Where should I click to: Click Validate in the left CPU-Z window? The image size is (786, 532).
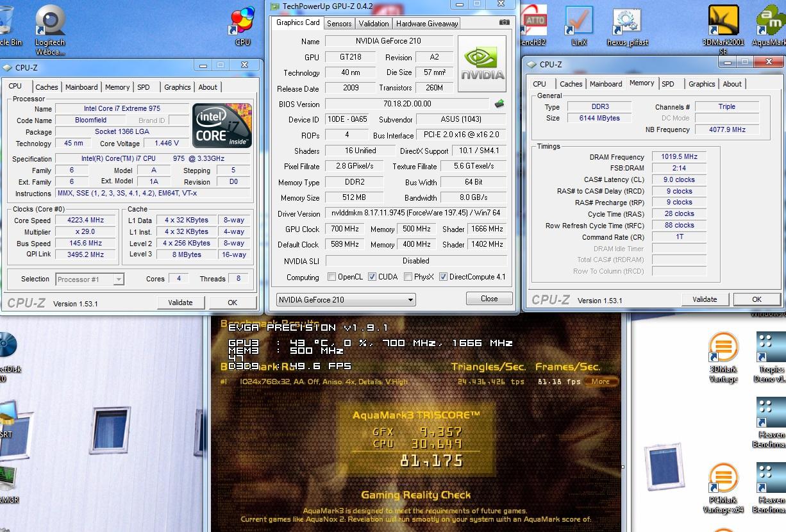180,303
